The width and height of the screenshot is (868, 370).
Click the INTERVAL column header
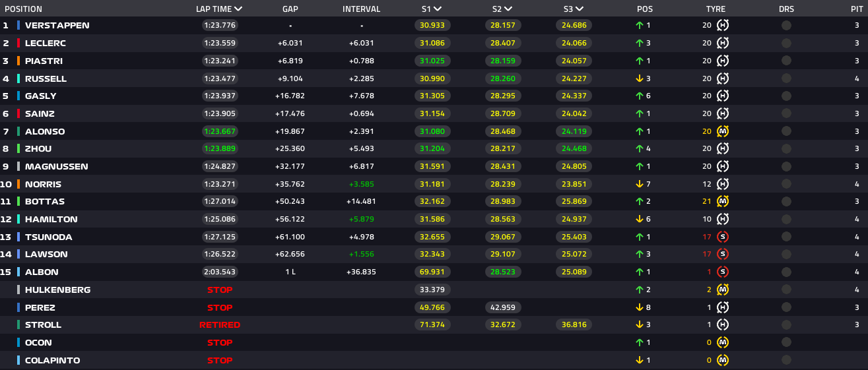tap(361, 9)
